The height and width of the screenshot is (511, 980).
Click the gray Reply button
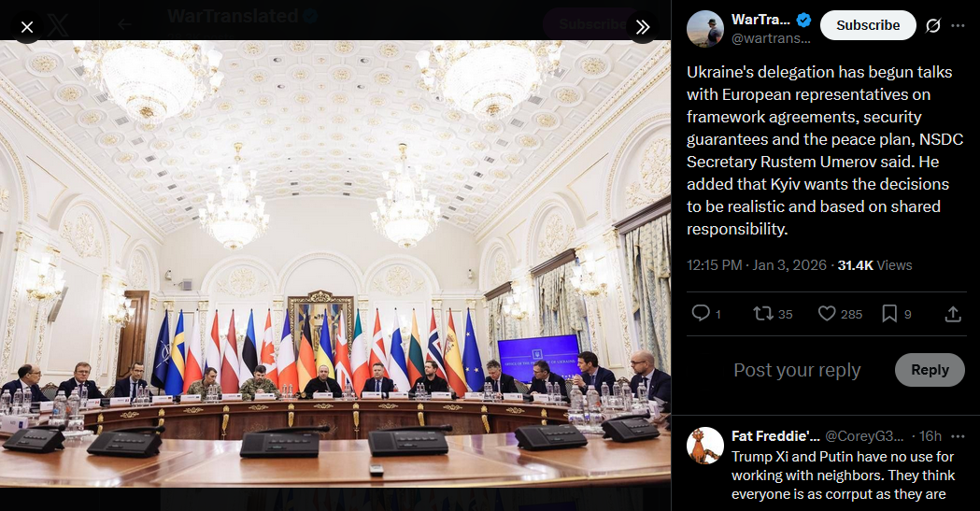coord(930,370)
